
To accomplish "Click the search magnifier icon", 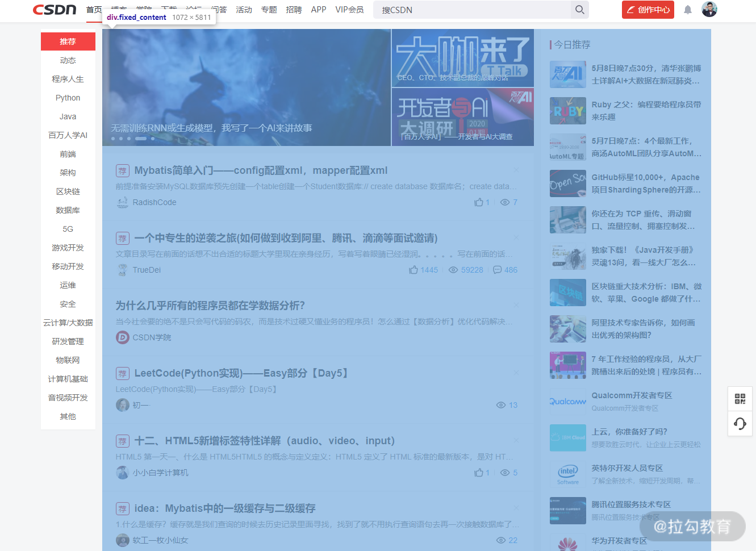I will coord(579,10).
